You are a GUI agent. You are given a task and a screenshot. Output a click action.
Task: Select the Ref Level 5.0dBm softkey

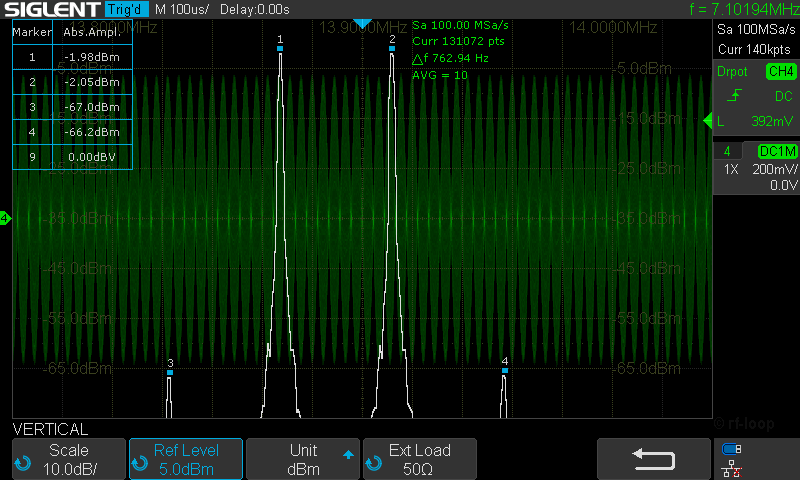(186, 459)
